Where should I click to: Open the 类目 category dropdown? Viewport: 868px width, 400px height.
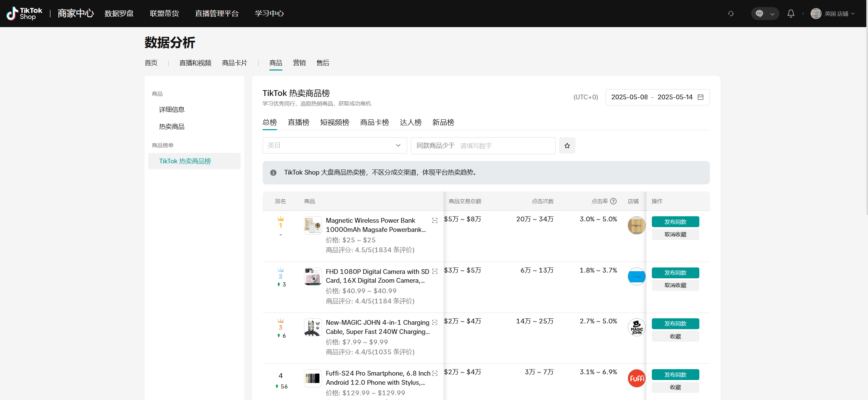[x=334, y=145]
